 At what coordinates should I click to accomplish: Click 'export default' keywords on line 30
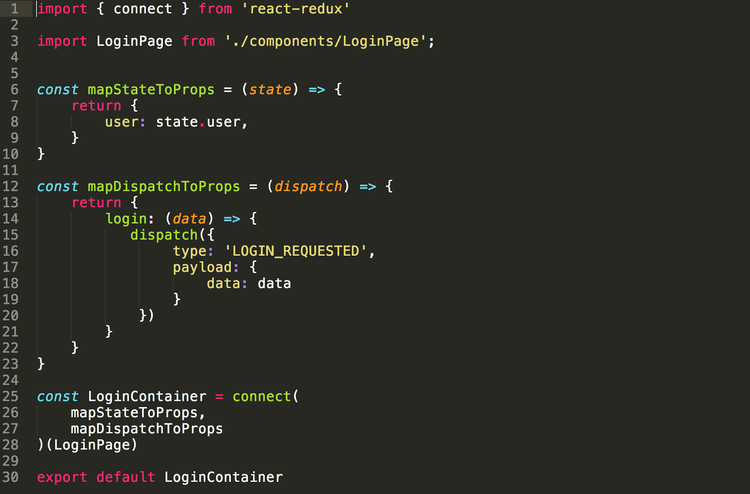tap(96, 477)
